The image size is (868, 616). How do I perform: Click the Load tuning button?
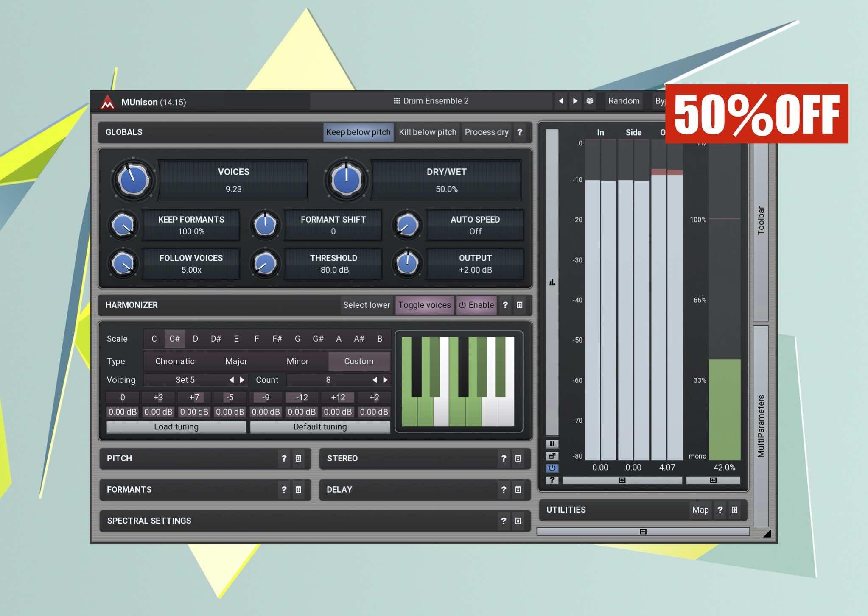click(x=176, y=426)
